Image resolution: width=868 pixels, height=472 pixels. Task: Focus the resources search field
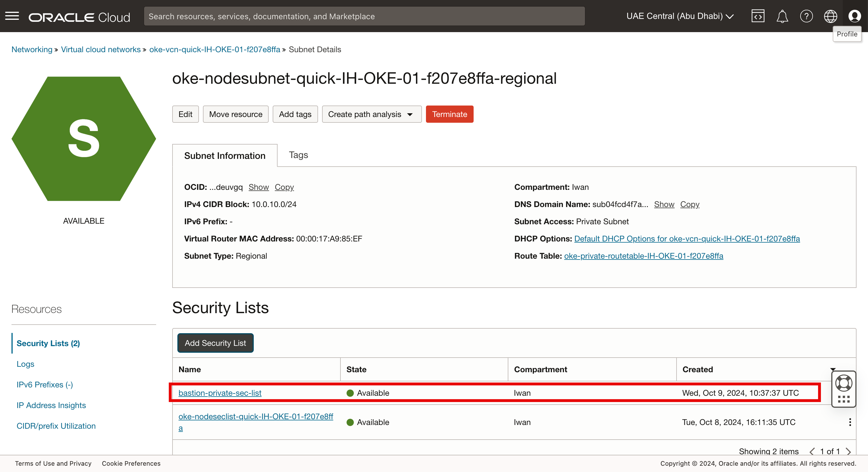coord(364,16)
